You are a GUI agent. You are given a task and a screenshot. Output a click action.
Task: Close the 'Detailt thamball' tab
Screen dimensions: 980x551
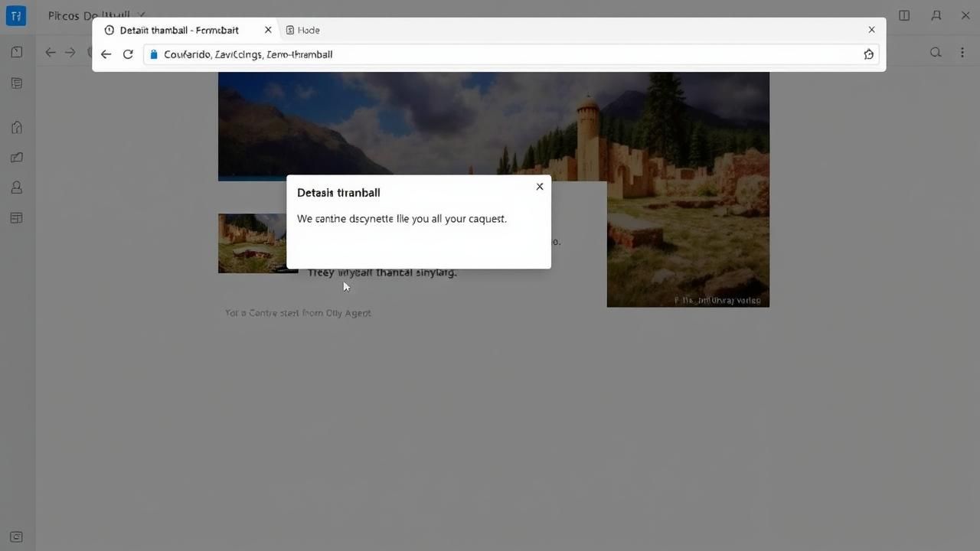268,30
